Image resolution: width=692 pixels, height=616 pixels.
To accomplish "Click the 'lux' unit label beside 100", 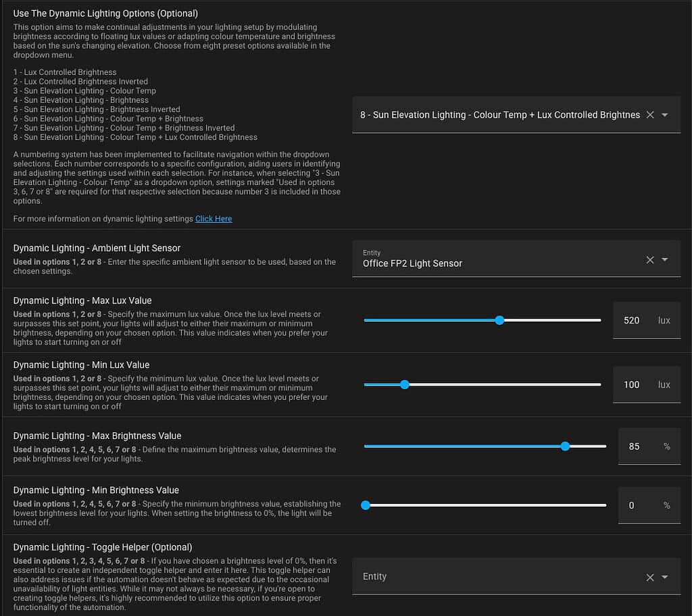I will click(664, 385).
